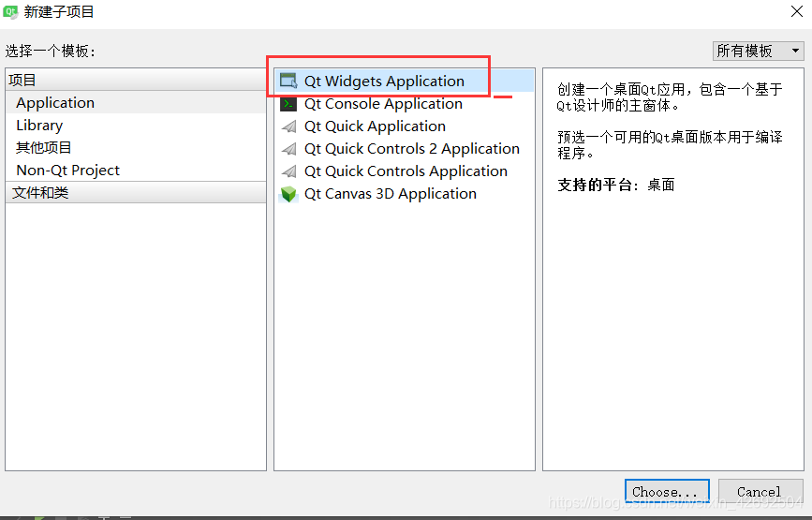Click the green cube Qt Canvas 3D icon
The image size is (812, 520).
click(288, 194)
